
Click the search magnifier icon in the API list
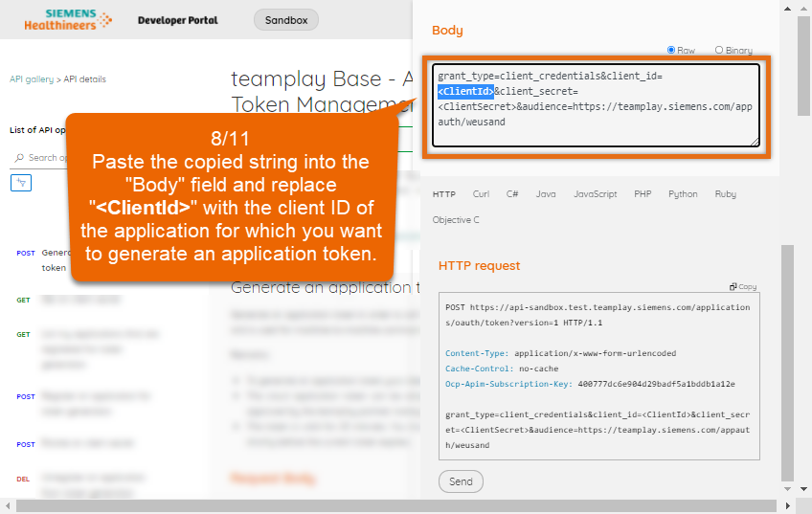pyautogui.click(x=19, y=158)
